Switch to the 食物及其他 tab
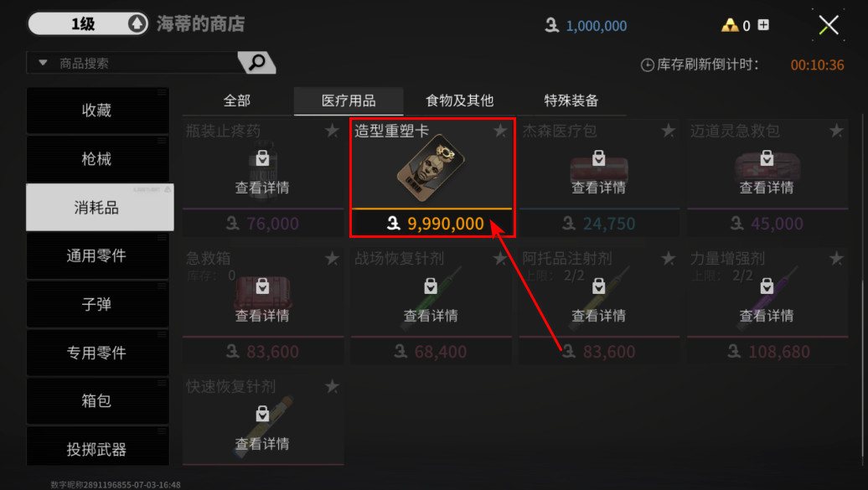 pyautogui.click(x=459, y=101)
